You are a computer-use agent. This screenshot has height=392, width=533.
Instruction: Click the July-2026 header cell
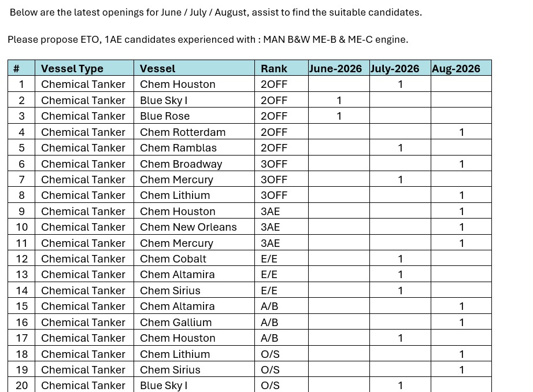[400, 68]
